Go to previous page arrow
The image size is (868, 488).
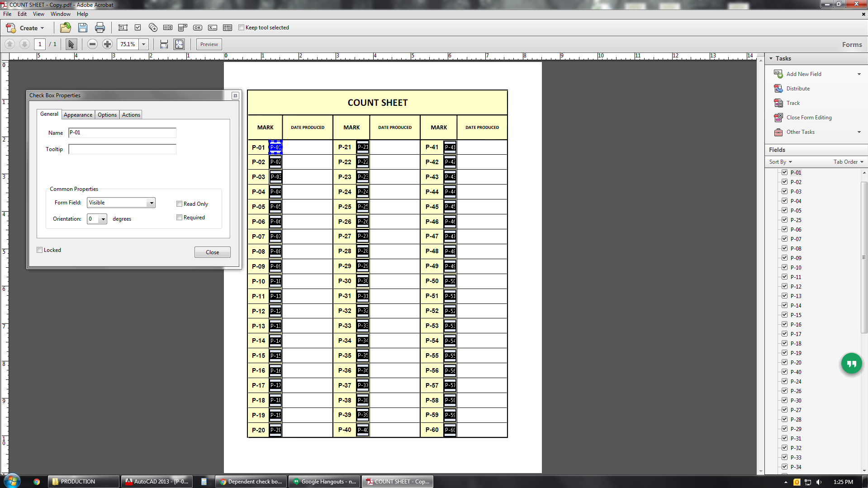pos(10,44)
